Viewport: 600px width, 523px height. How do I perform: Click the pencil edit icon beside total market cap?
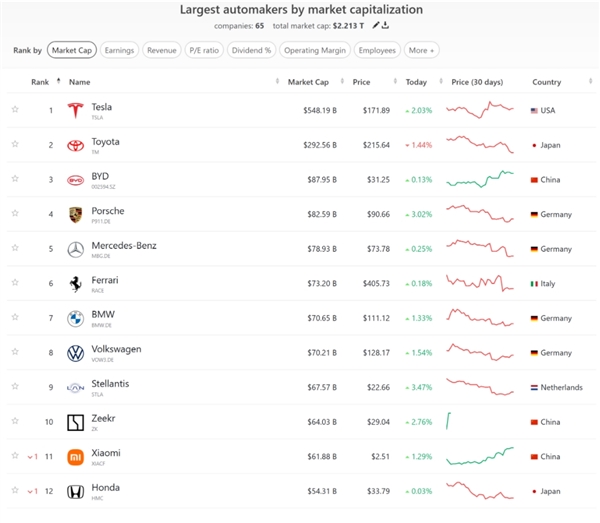[x=375, y=25]
